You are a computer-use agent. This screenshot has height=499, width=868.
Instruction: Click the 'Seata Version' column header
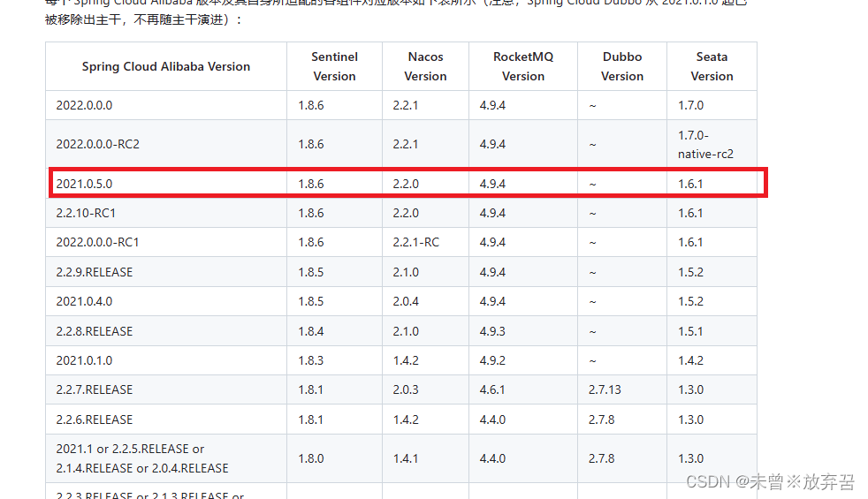[x=712, y=66]
